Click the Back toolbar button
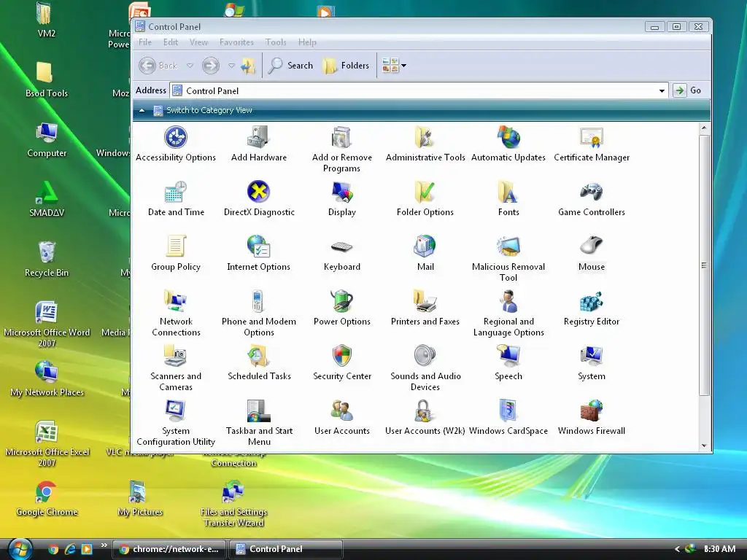Screen dimensions: 747x560 pos(158,65)
